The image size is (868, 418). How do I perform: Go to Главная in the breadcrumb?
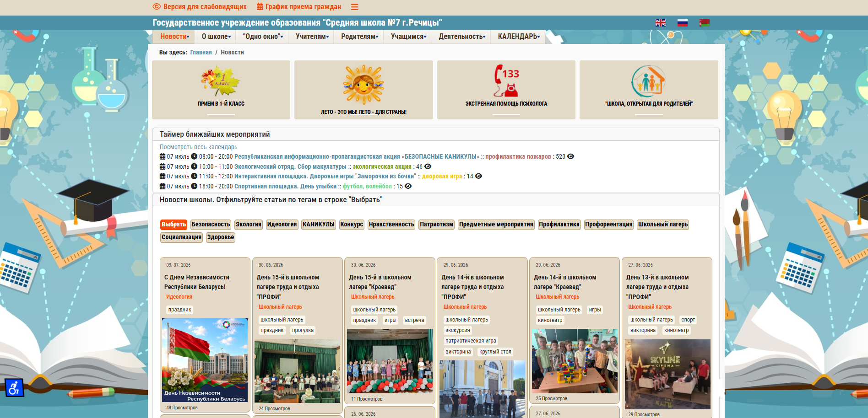point(201,53)
